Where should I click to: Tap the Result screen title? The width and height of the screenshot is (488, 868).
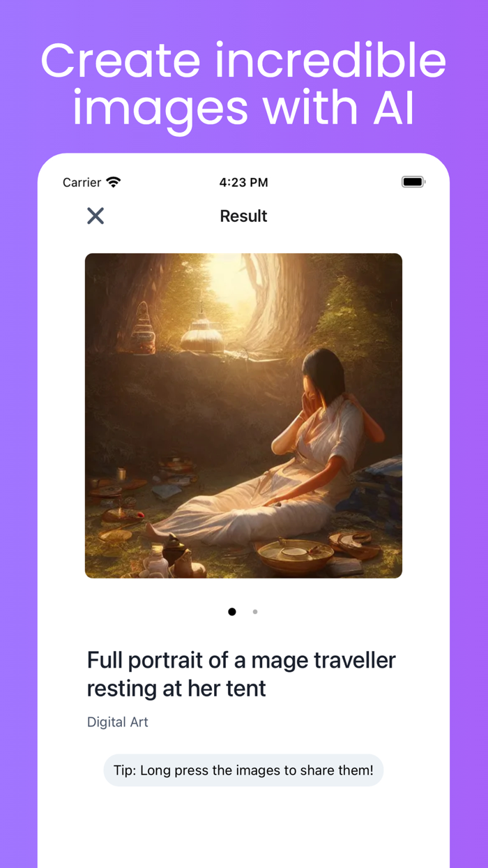[x=243, y=216]
